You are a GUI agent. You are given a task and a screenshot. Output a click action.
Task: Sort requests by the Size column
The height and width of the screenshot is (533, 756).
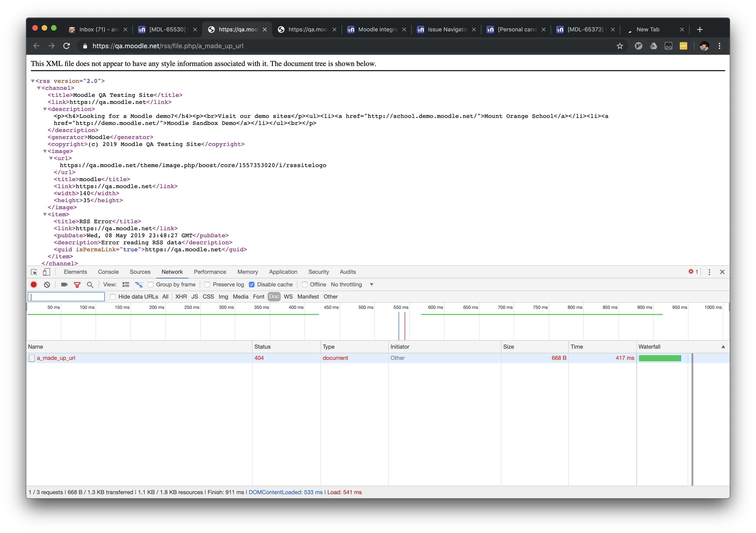[x=535, y=347]
